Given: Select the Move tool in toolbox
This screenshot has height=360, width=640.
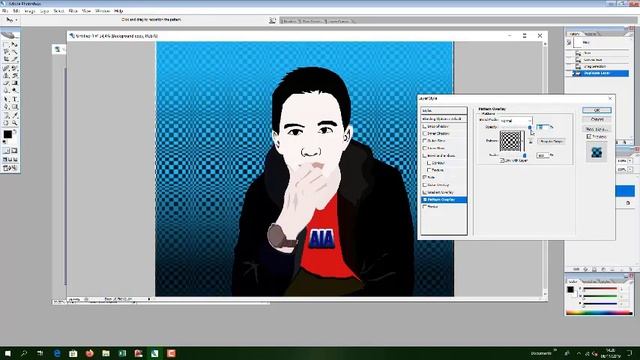Looking at the screenshot, I should click(14, 44).
